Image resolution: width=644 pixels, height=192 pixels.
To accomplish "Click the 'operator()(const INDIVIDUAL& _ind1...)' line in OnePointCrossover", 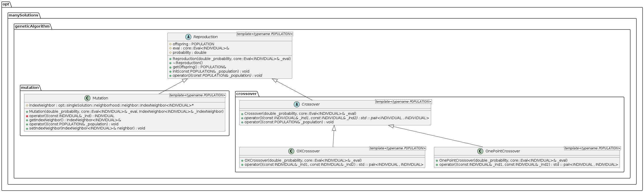I will (528, 164).
